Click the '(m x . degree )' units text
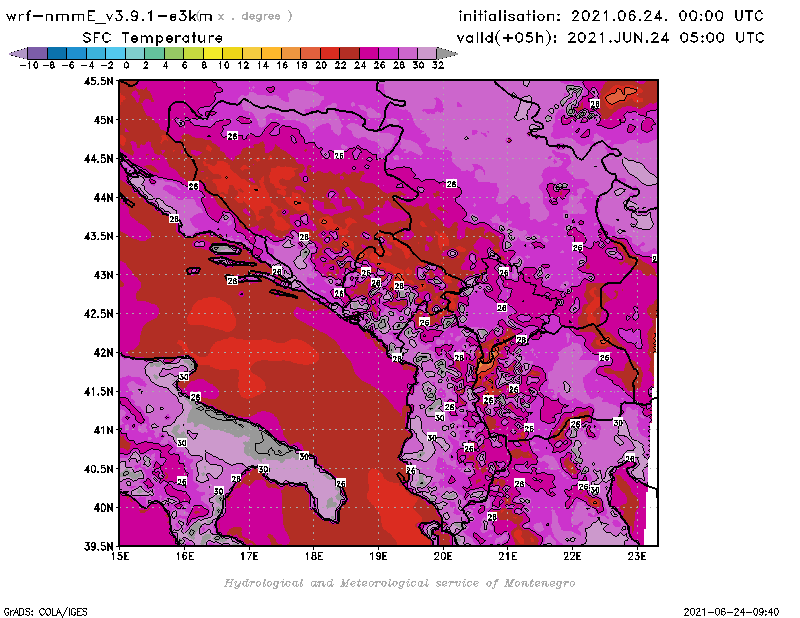Screen dimensions: 800x618 pyautogui.click(x=245, y=17)
